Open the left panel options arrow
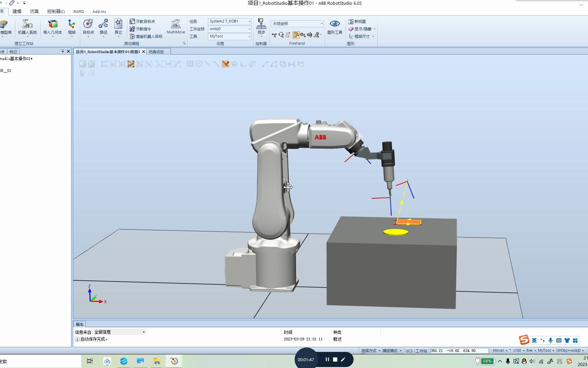 click(x=63, y=51)
